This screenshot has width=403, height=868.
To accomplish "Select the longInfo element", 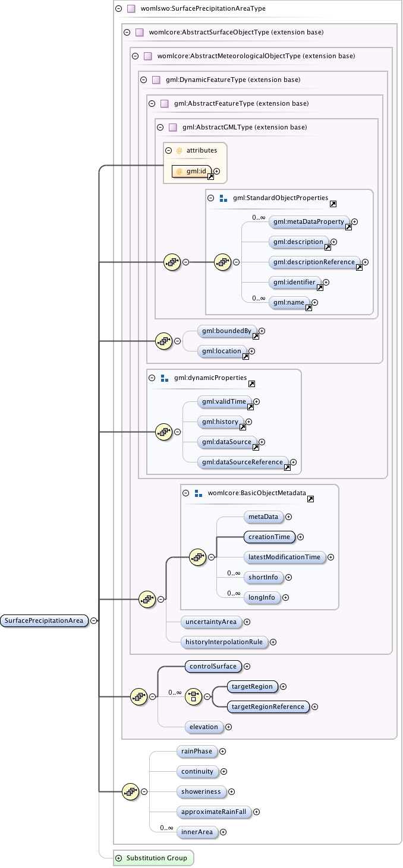I will (262, 597).
